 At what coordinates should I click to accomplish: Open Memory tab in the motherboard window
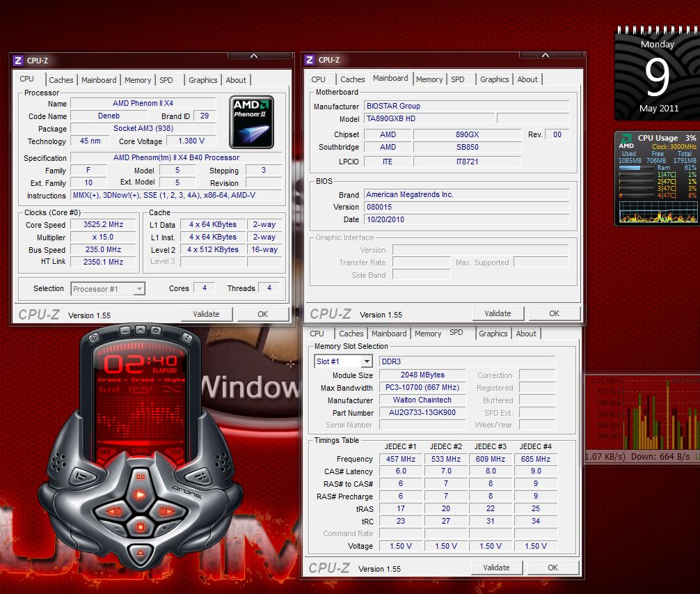[x=429, y=79]
